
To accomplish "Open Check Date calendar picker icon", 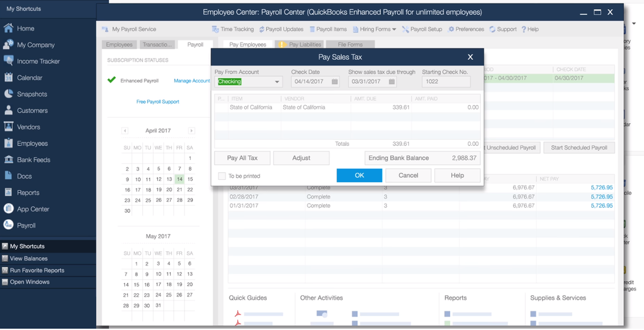I will click(335, 82).
